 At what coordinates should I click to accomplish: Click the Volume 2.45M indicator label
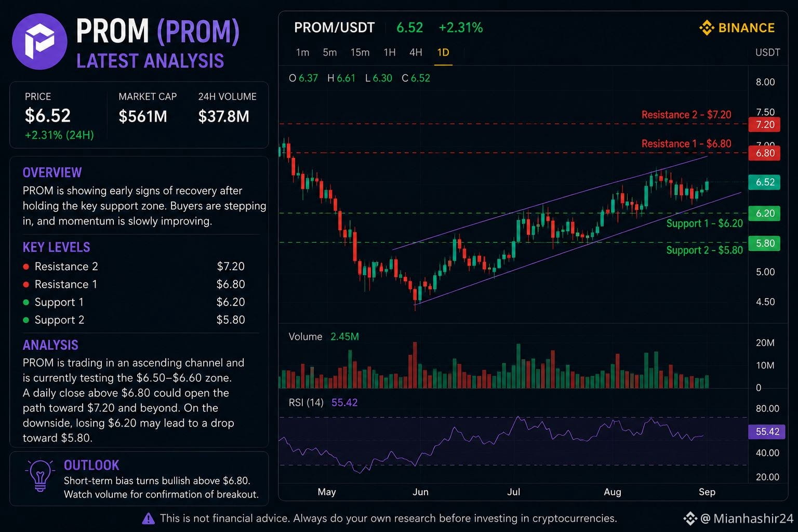pyautogui.click(x=324, y=337)
